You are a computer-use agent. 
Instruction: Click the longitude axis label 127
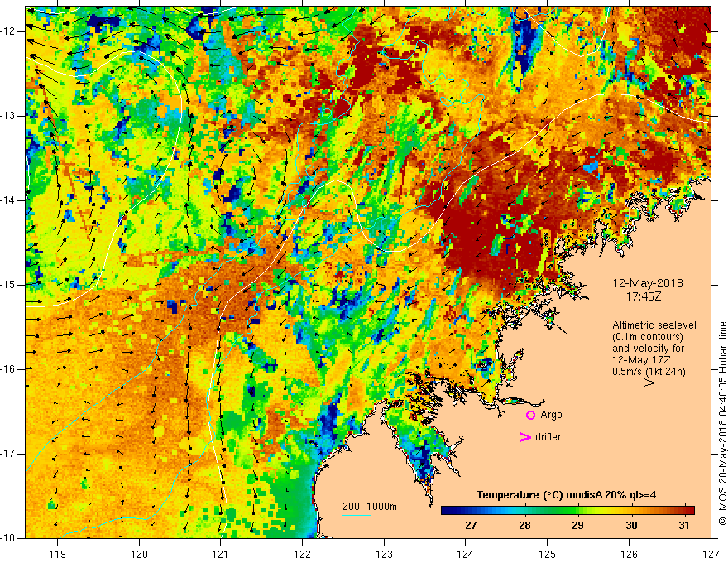click(x=711, y=554)
